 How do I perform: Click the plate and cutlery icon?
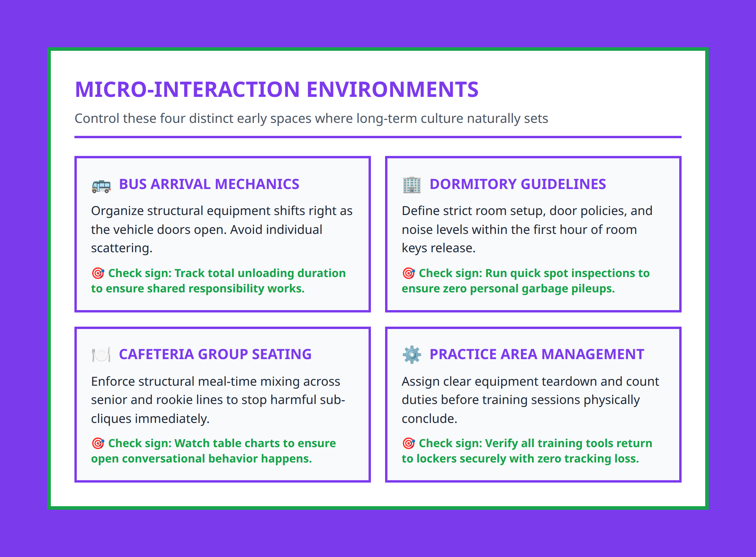(101, 355)
